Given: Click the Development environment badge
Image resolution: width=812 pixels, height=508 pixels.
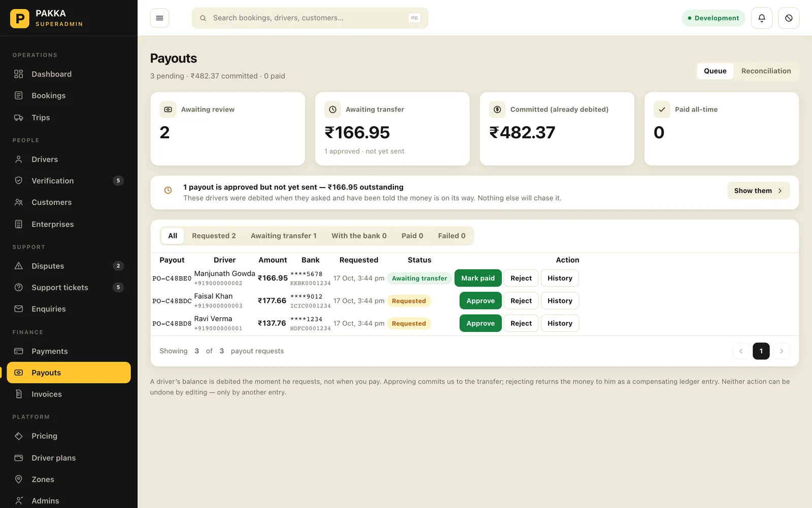Looking at the screenshot, I should point(713,18).
